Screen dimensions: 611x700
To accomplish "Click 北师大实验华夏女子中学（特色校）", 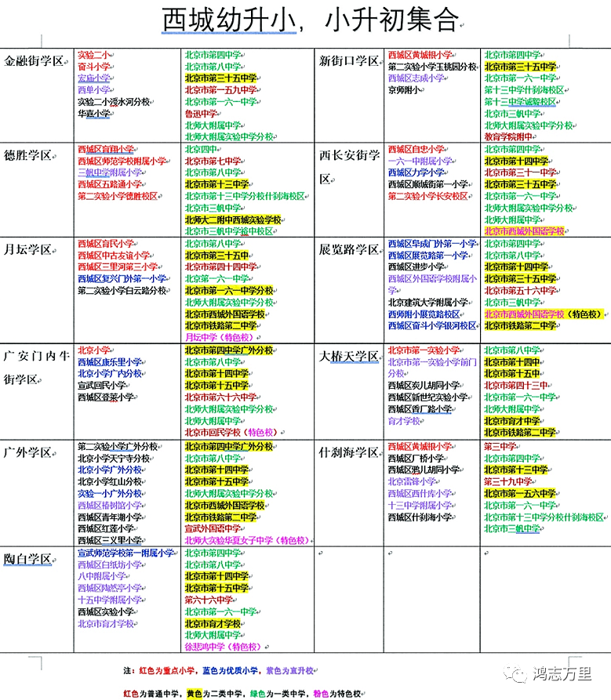I will pos(247,540).
